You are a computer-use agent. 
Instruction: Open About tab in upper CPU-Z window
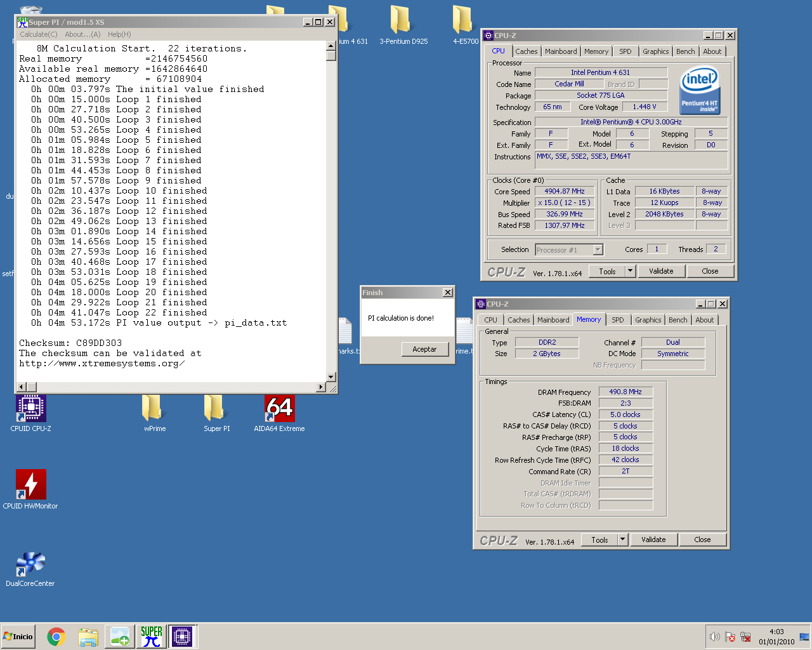712,51
